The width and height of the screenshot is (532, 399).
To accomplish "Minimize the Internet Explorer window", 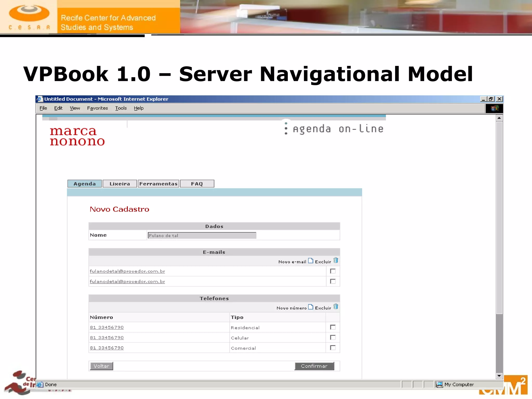I will 483,99.
